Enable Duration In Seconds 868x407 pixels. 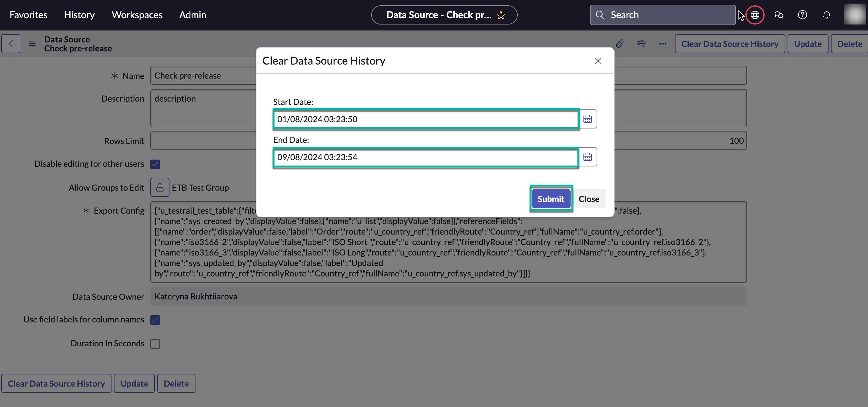pos(155,343)
